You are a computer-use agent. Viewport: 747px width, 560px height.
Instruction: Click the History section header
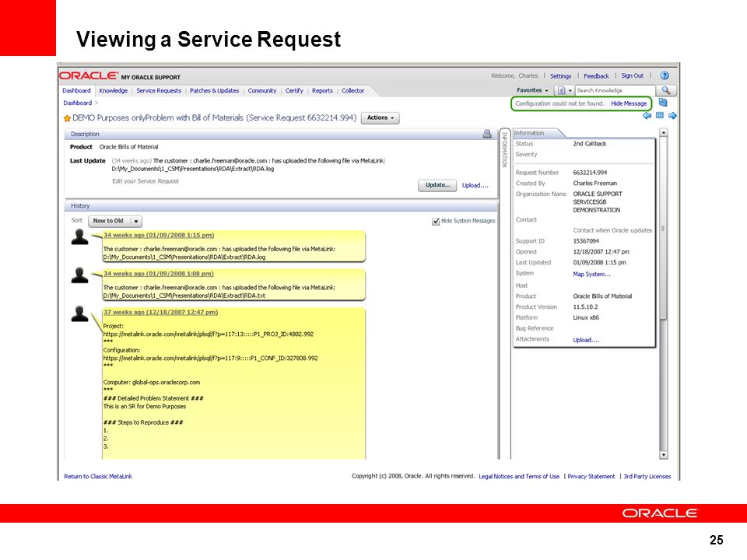point(281,205)
